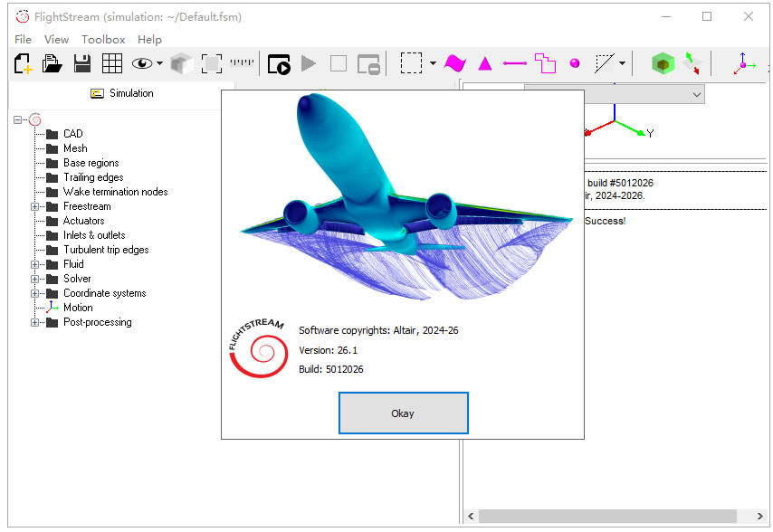This screenshot has width=773, height=532.
Task: Select the CAD folder
Action: (73, 134)
